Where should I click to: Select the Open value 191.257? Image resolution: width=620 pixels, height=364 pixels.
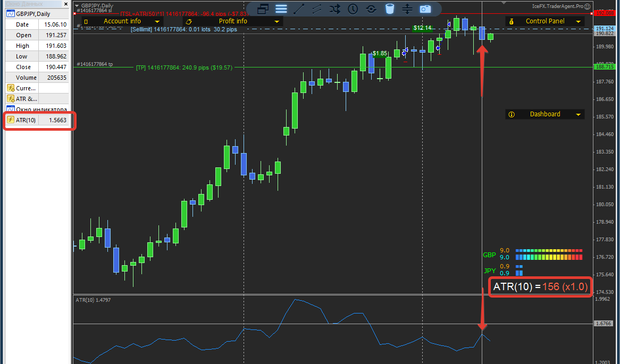click(56, 35)
